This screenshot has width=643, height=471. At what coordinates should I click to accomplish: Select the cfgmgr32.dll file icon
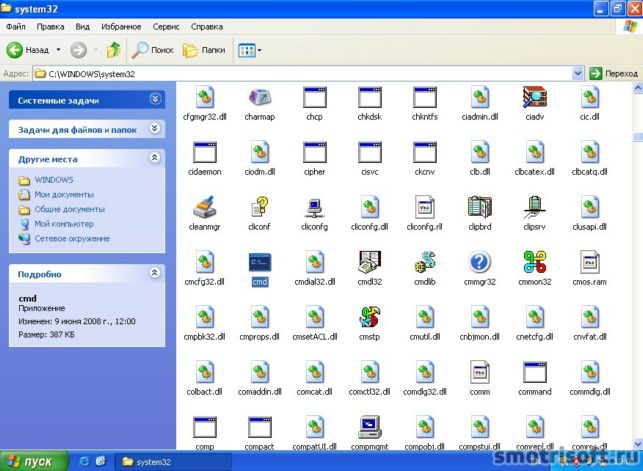click(204, 98)
